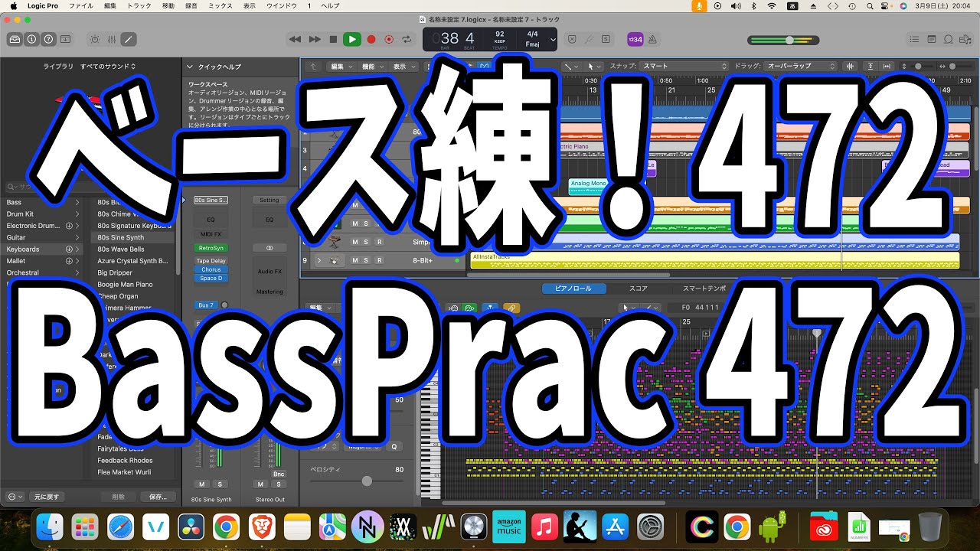Image resolution: width=980 pixels, height=551 pixels.
Task: Click the Chorus effect slot
Action: [211, 269]
